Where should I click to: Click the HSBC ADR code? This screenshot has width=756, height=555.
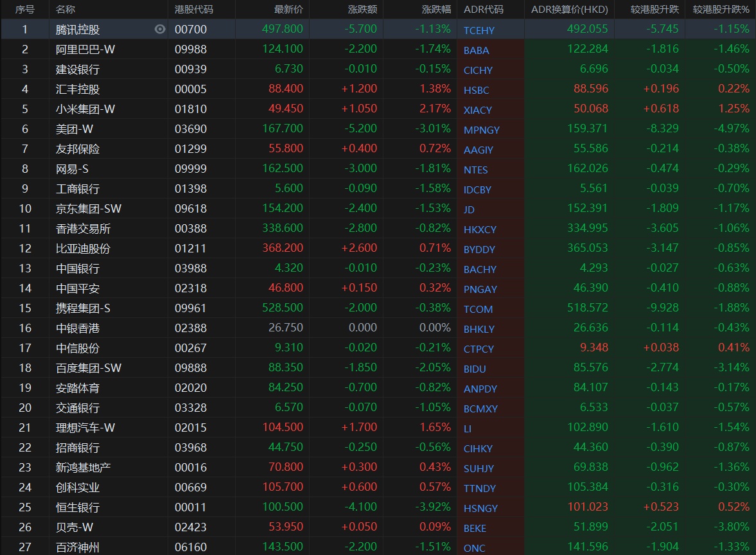click(476, 90)
